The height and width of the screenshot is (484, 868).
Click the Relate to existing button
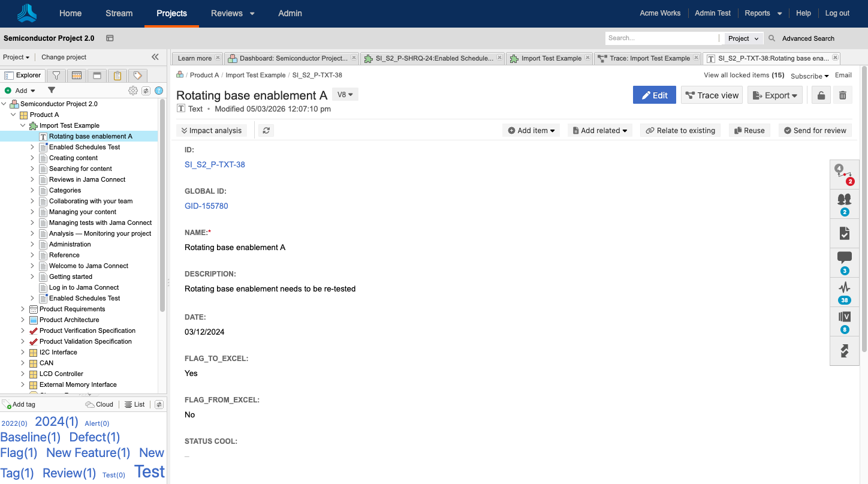click(680, 130)
